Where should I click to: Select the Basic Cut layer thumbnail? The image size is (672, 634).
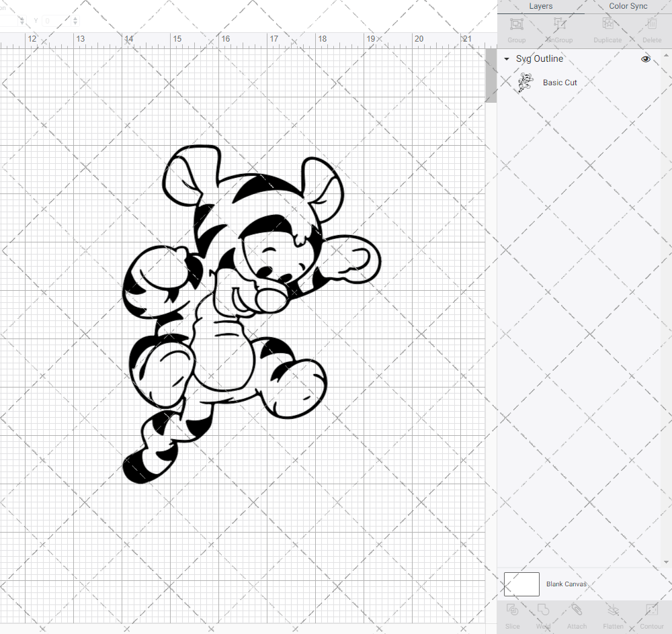pos(525,82)
